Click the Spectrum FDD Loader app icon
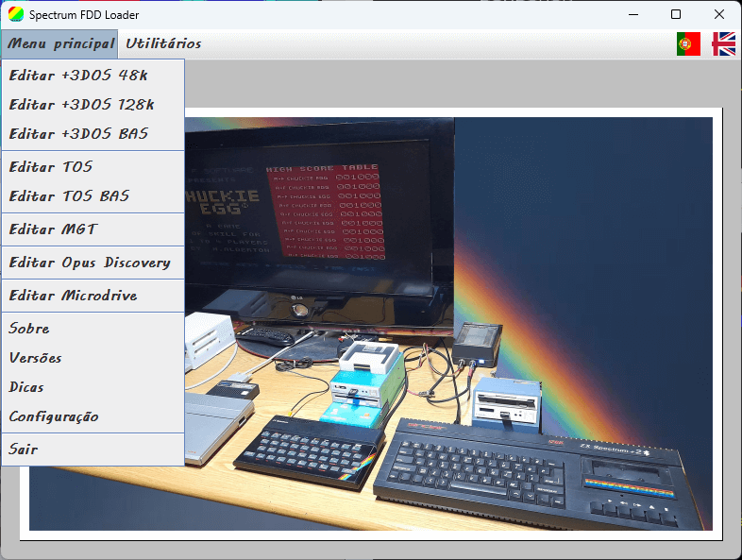The height and width of the screenshot is (560, 742). coord(16,15)
